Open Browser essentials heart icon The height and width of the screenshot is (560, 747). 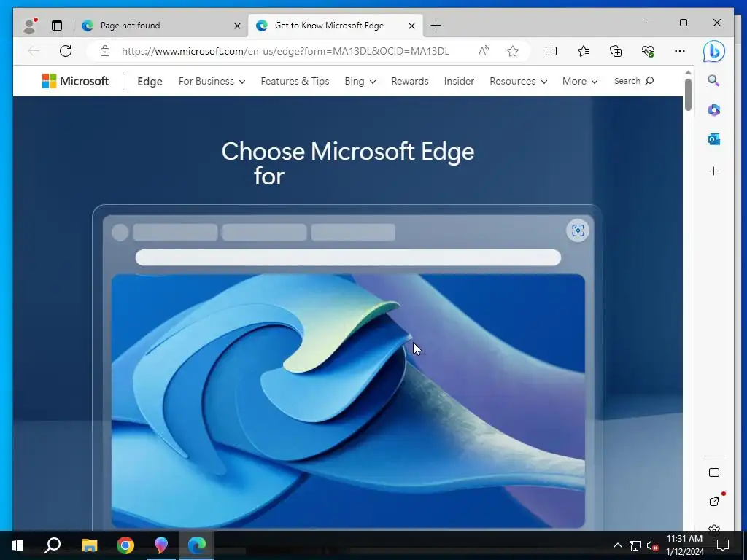pos(648,51)
